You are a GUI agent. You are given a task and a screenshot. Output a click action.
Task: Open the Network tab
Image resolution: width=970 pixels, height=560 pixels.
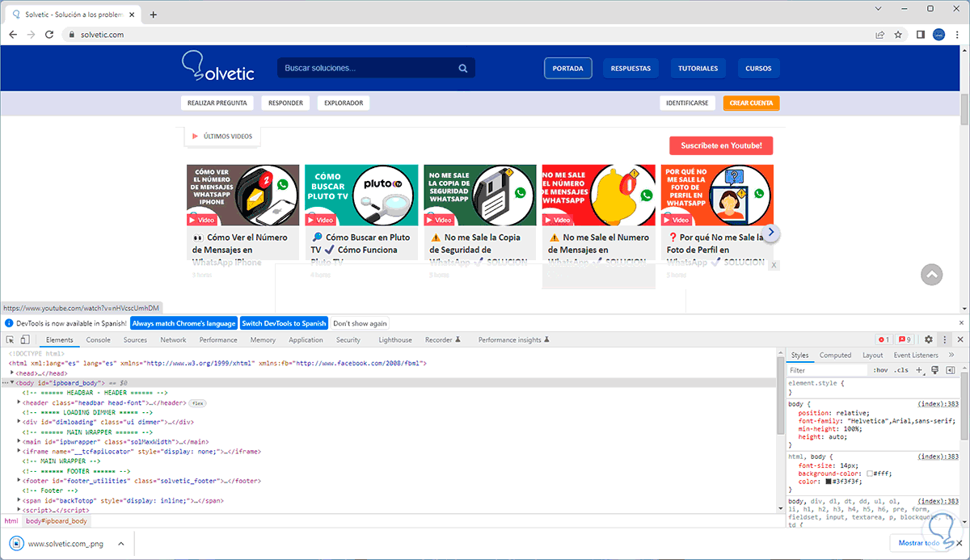pyautogui.click(x=173, y=340)
